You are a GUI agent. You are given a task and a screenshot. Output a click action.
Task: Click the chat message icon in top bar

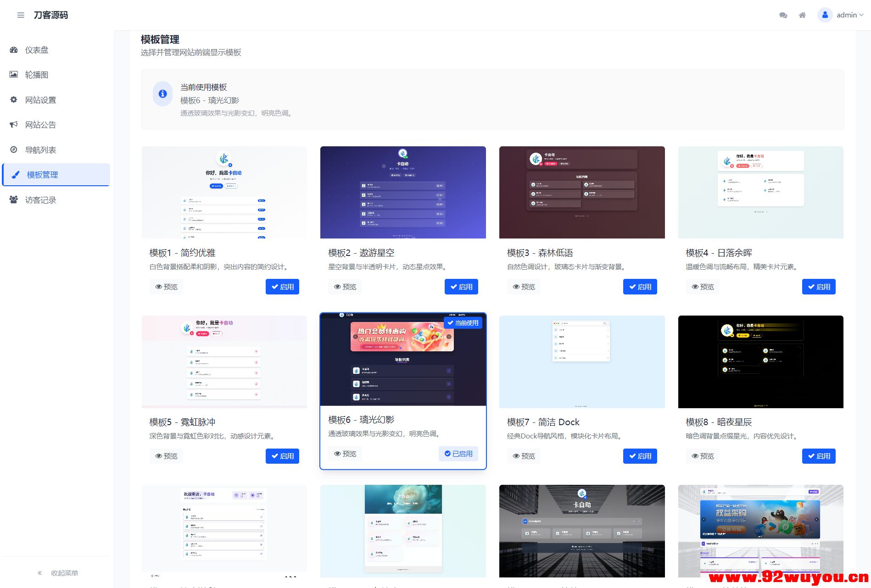pyautogui.click(x=783, y=15)
